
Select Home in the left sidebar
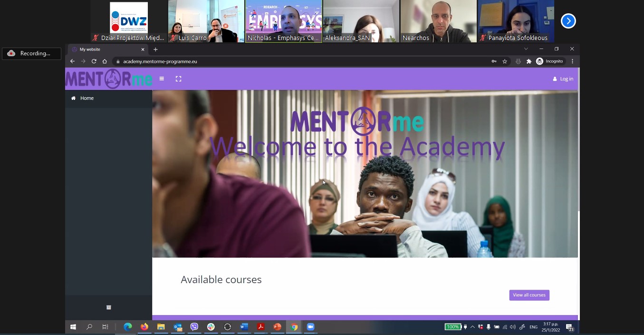[108, 98]
